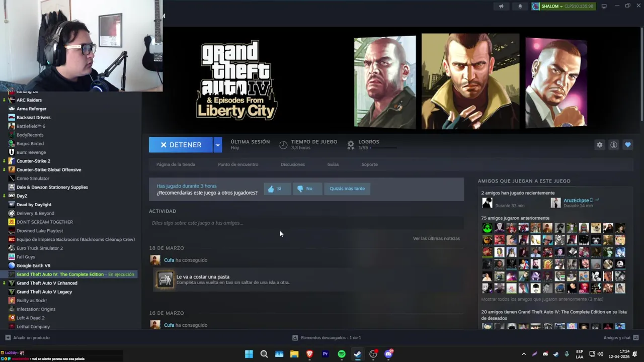Image resolution: width=644 pixels, height=362 pixels.
Task: Open Spotify from the taskbar
Action: pos(342,354)
